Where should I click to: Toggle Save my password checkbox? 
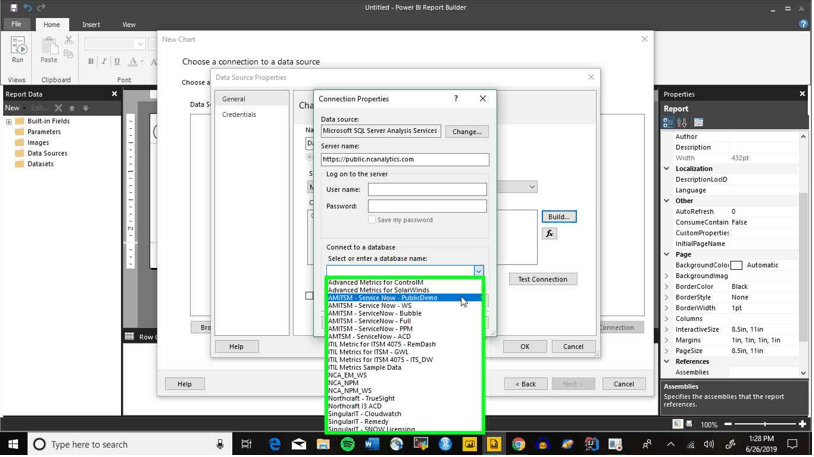(x=372, y=220)
